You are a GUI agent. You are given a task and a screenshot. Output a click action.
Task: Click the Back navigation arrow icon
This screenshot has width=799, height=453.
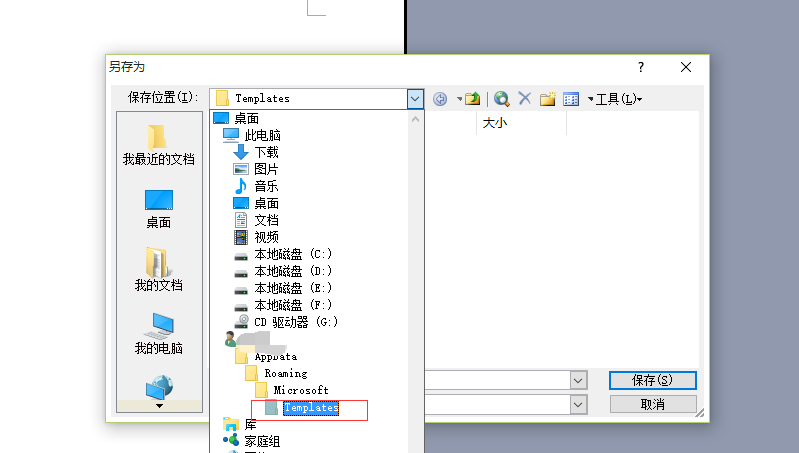click(440, 98)
